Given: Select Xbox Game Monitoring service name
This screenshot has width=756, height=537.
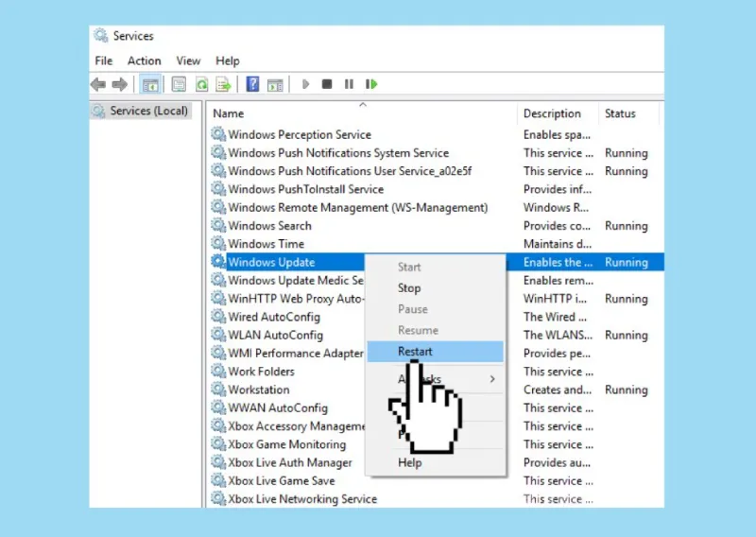Looking at the screenshot, I should 287,445.
